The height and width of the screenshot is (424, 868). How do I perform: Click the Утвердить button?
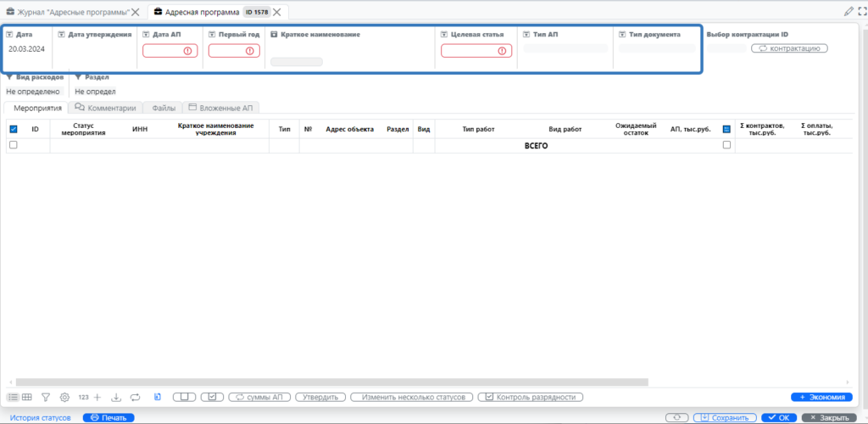point(321,397)
